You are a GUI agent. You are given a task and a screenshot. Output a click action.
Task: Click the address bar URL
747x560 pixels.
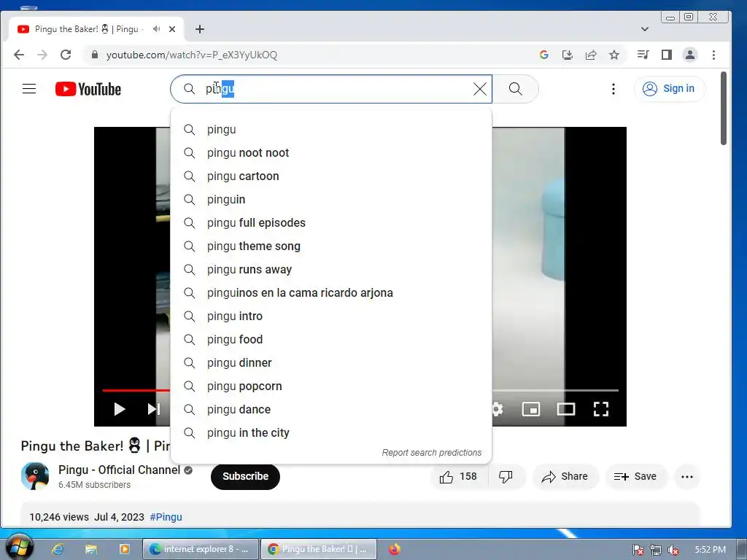tap(192, 55)
